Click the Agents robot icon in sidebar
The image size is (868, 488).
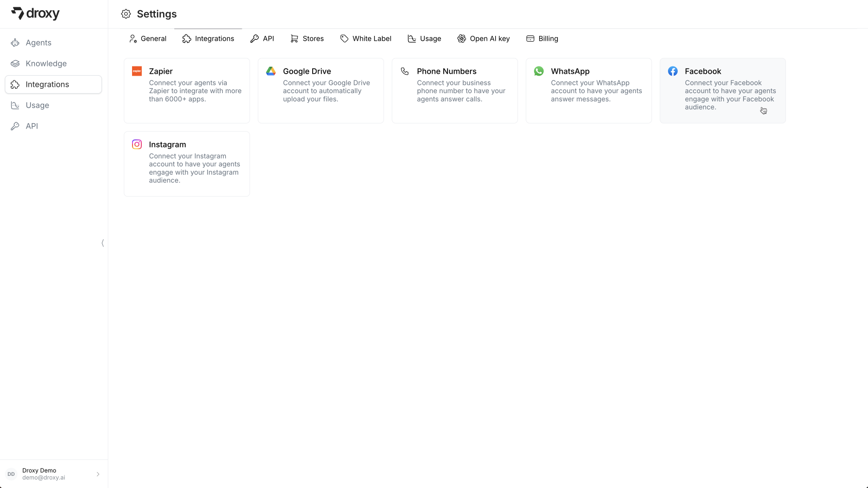pos(15,43)
